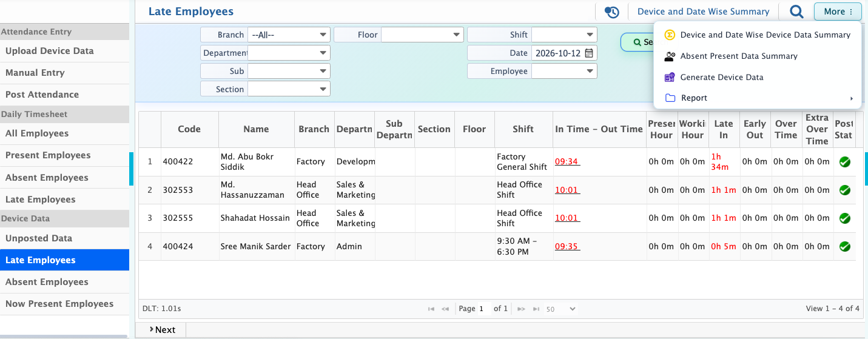
Task: Open the Branch dropdown
Action: click(289, 35)
